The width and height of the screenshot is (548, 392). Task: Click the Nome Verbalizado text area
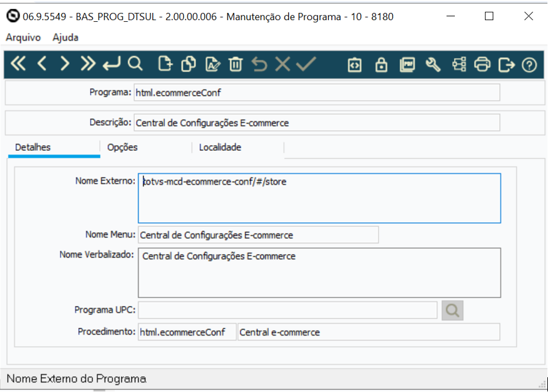[x=319, y=273]
